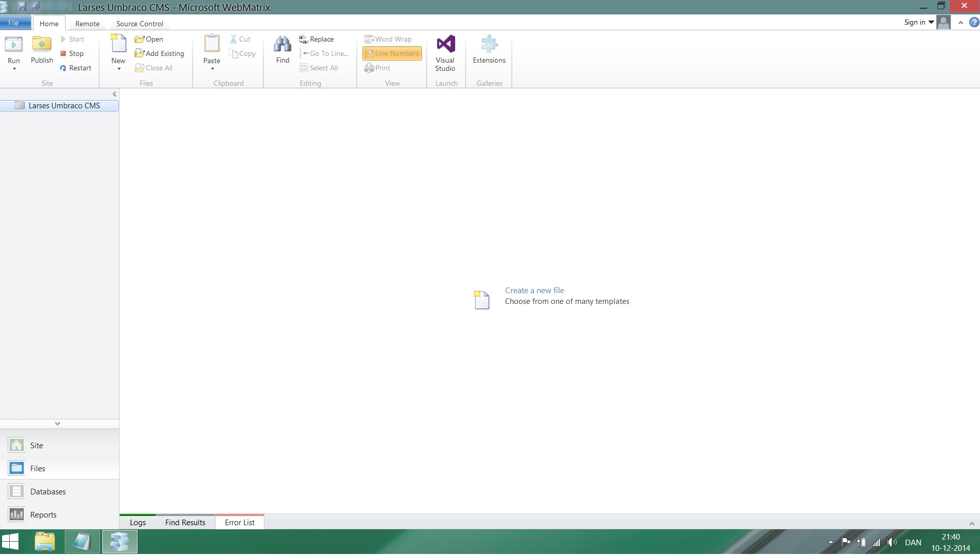980x555 pixels.
Task: Expand the bottom output panel
Action: [971, 523]
